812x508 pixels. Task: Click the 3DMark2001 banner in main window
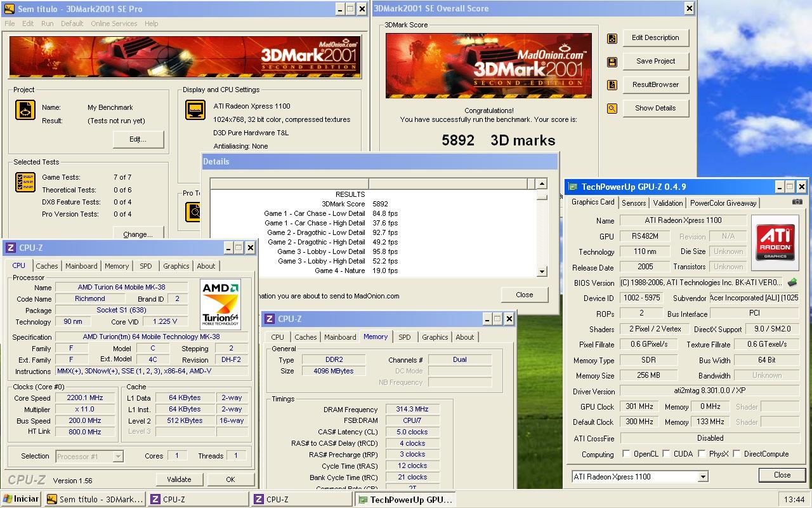click(184, 57)
